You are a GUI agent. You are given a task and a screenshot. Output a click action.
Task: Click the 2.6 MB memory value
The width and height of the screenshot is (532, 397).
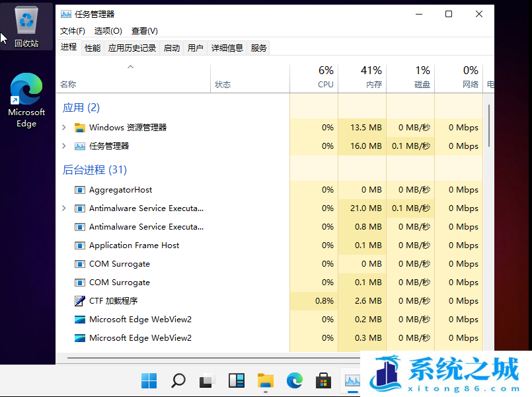[x=369, y=301]
